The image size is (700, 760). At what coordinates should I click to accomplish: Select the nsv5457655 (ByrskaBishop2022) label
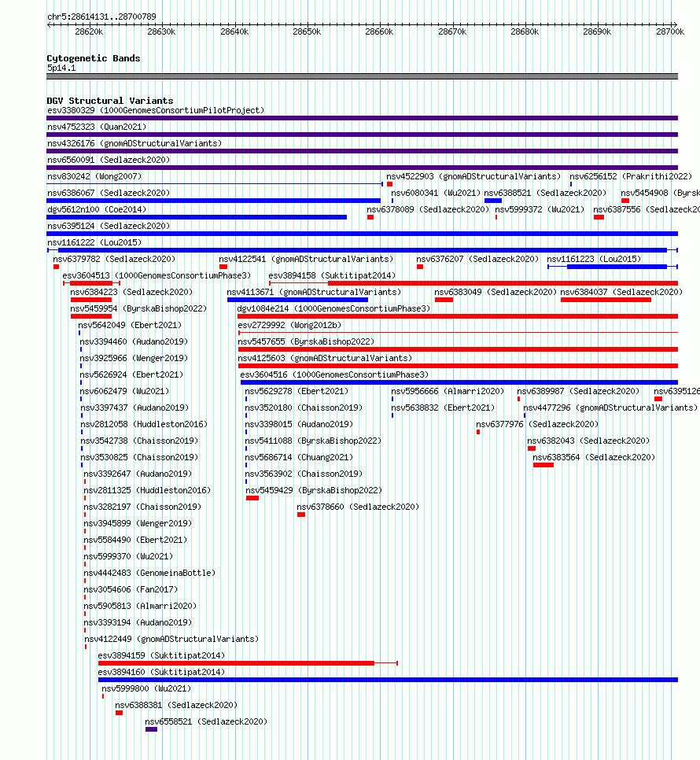click(306, 341)
